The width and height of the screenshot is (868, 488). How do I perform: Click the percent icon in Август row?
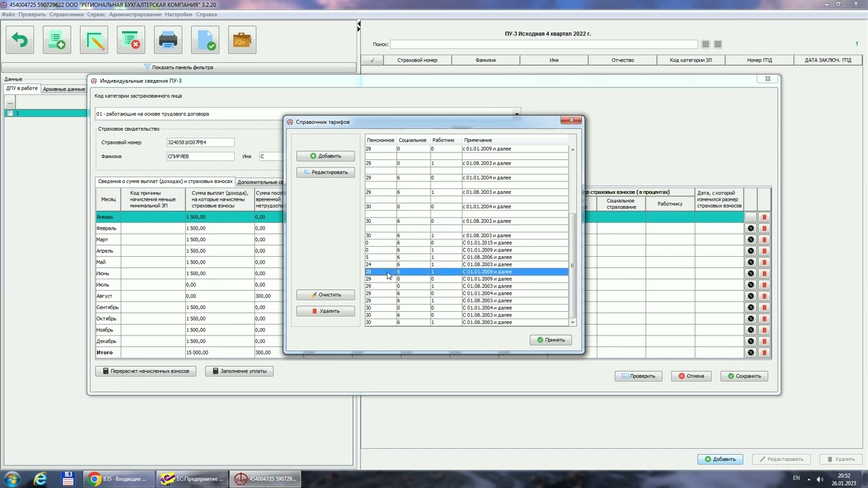point(751,296)
